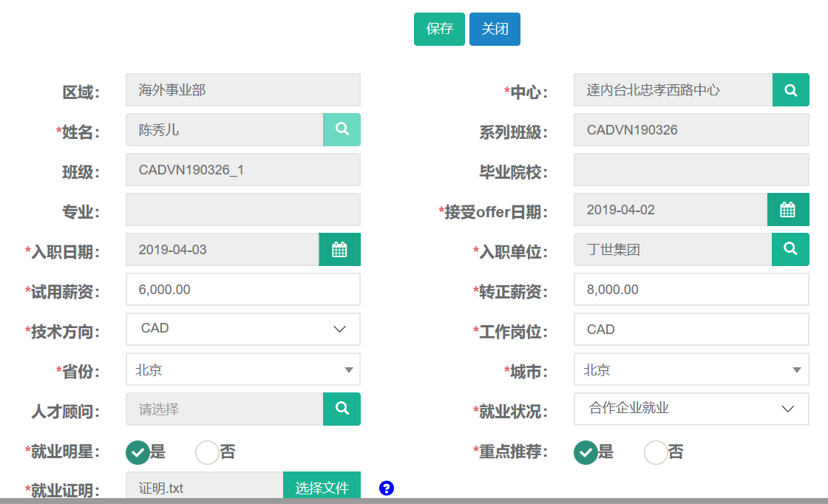
Task: Select 是 for 重点推荐
Action: (x=586, y=452)
